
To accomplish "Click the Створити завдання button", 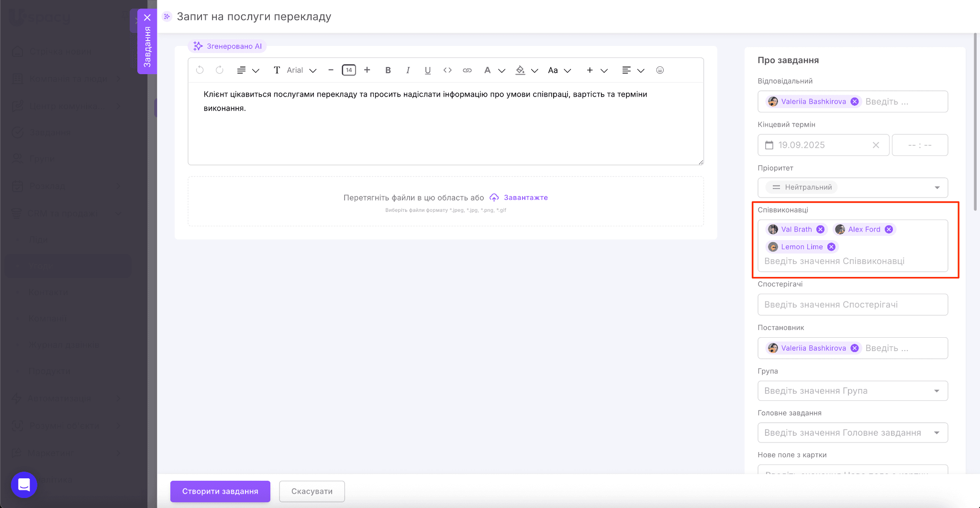I will (220, 491).
